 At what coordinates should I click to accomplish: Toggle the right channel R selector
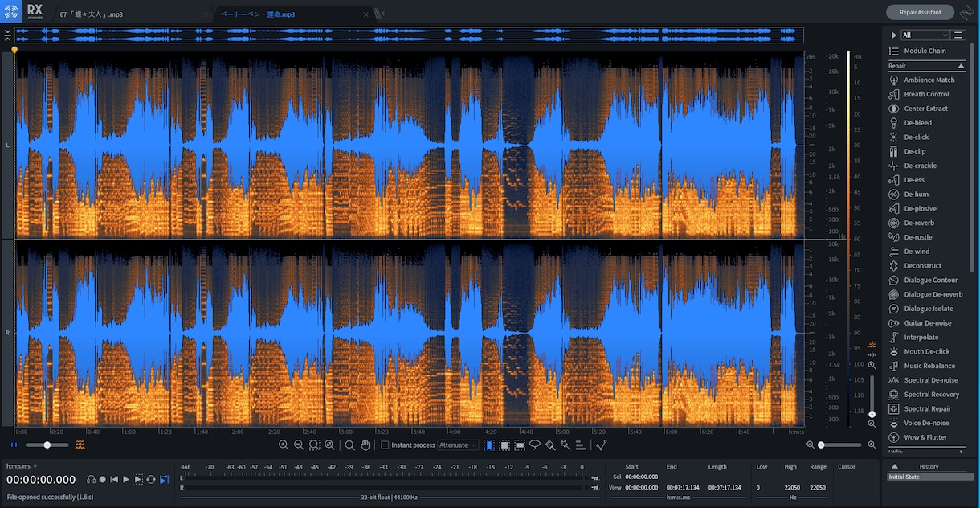(7, 332)
